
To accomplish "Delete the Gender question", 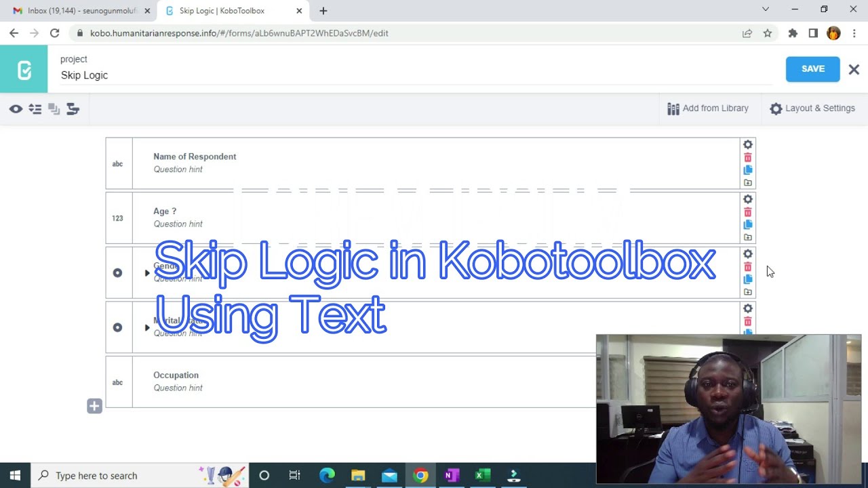I will [747, 266].
